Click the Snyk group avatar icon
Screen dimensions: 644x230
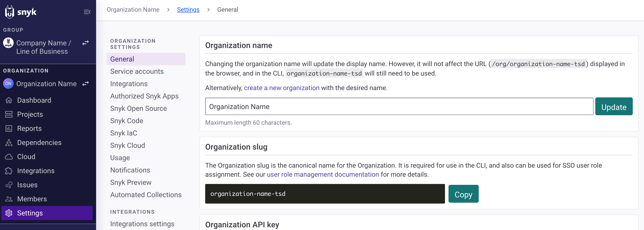tap(8, 43)
